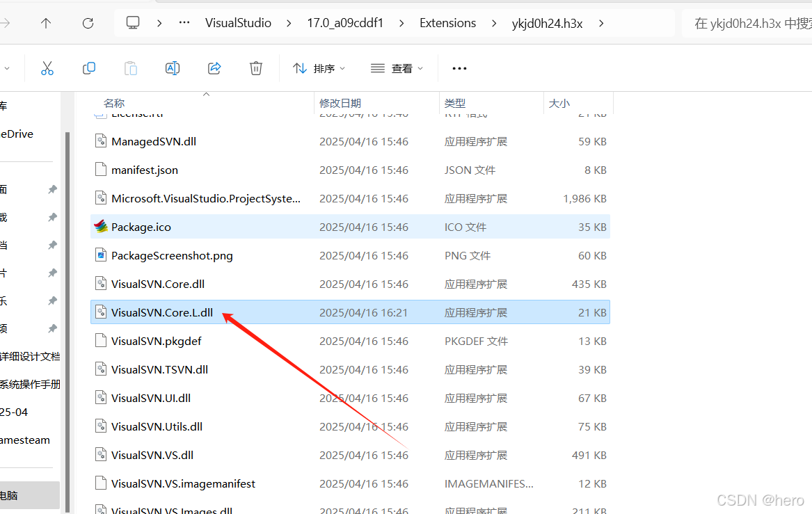Expand chevron after the monitor icon
The image size is (812, 514).
click(x=159, y=23)
